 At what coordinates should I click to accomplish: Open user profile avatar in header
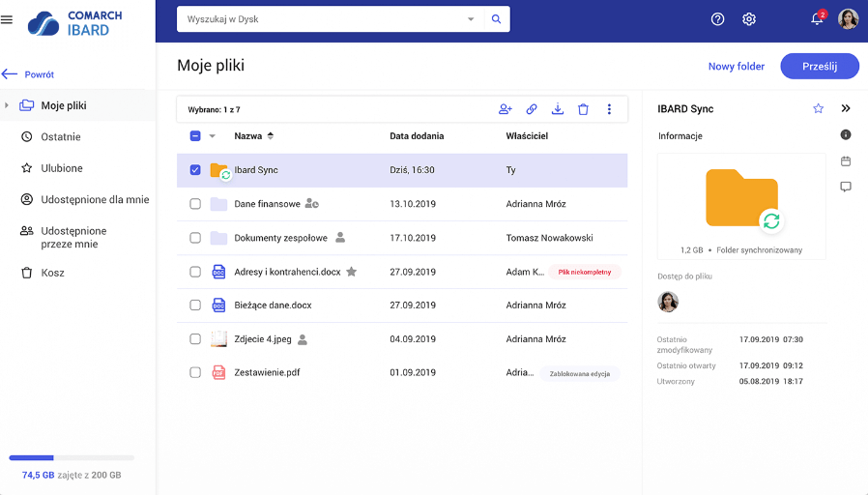848,18
